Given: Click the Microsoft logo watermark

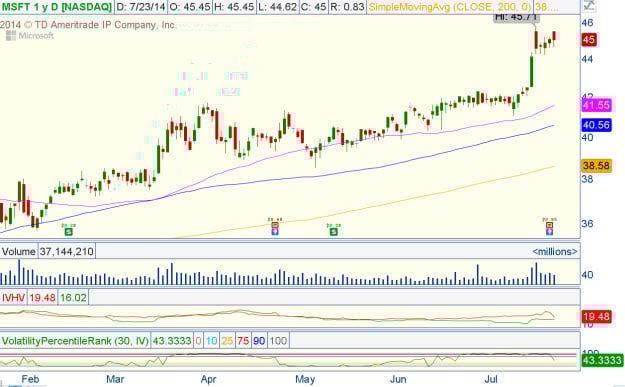Looking at the screenshot, I should click(x=30, y=36).
